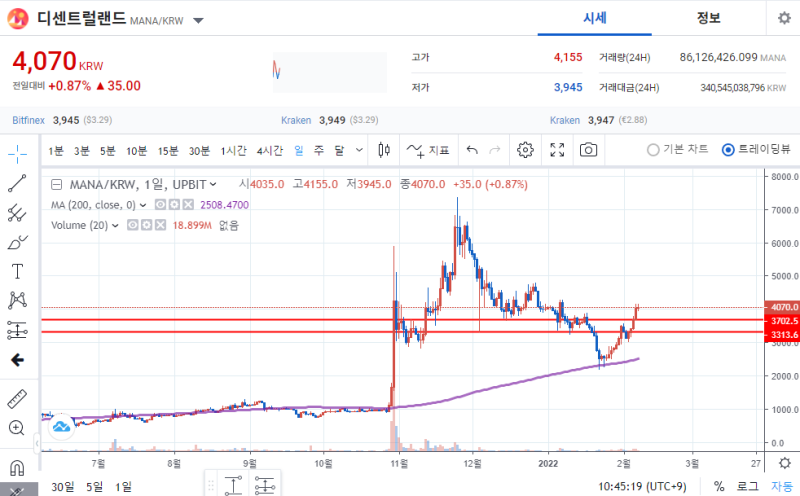The height and width of the screenshot is (496, 800).
Task: Select the ruler measure tool
Action: click(17, 399)
